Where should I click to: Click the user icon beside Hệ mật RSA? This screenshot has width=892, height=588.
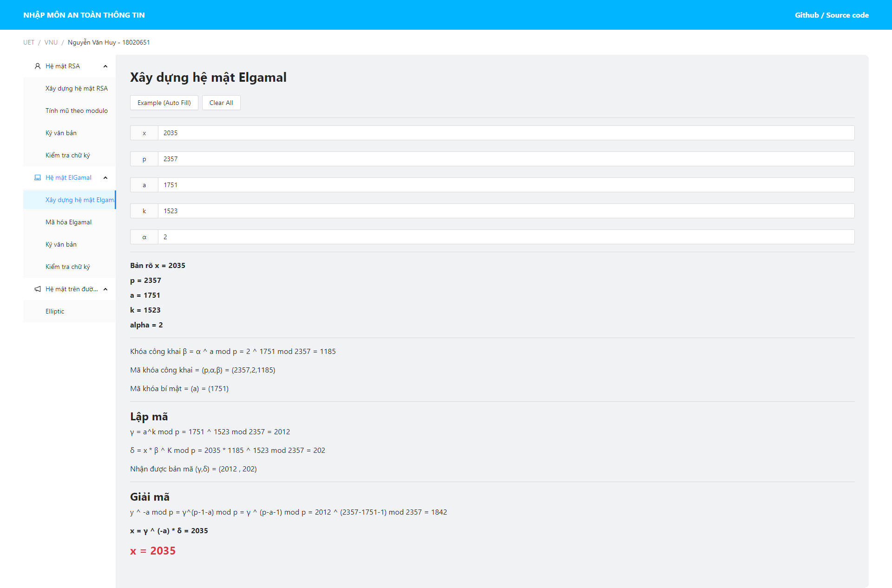[38, 66]
